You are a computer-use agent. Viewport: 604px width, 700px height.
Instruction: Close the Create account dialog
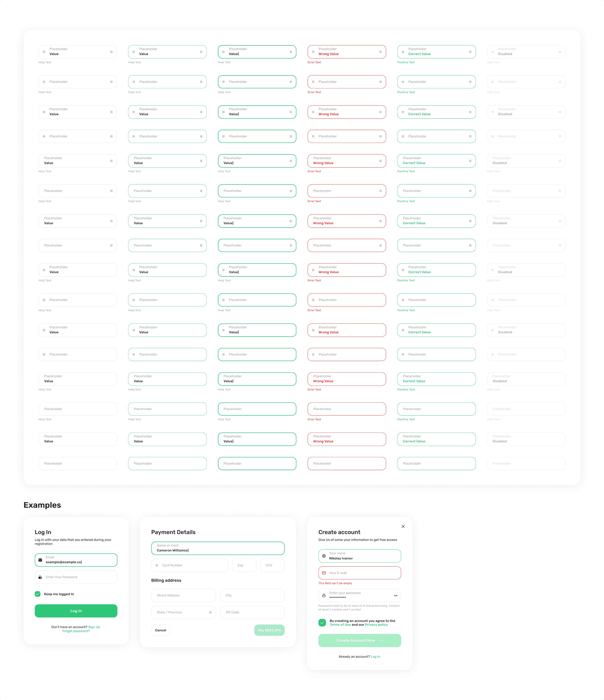point(403,526)
